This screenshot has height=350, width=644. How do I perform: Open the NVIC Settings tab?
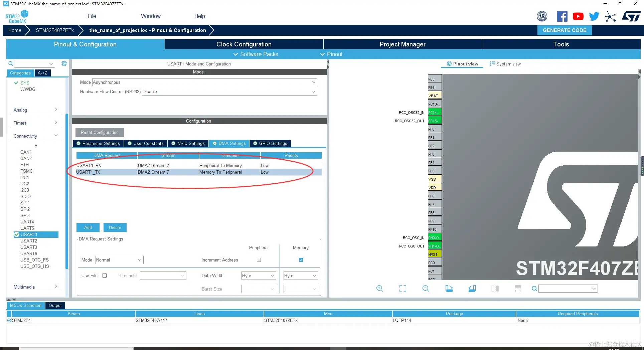188,143
